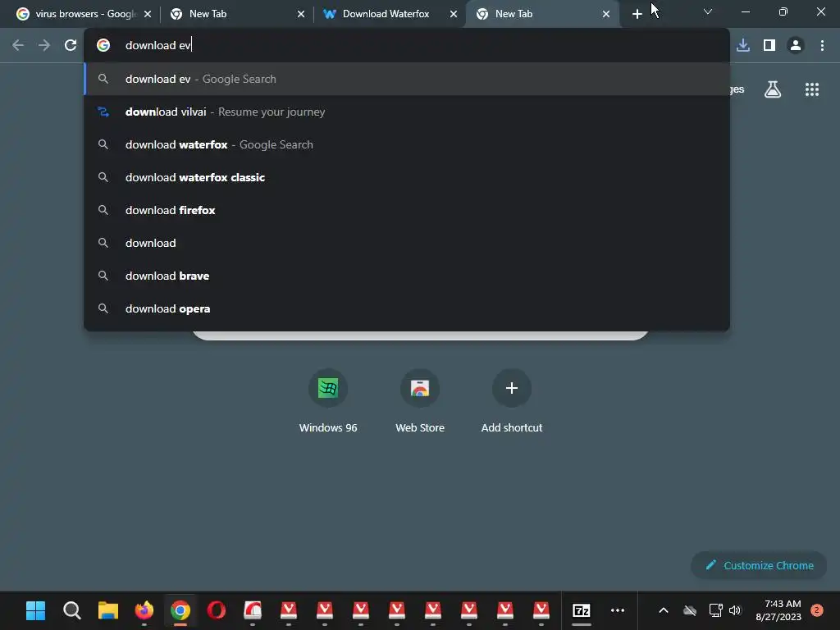Screen dimensions: 840x630
Task: Launch Firefox from the taskbar
Action: 144,610
